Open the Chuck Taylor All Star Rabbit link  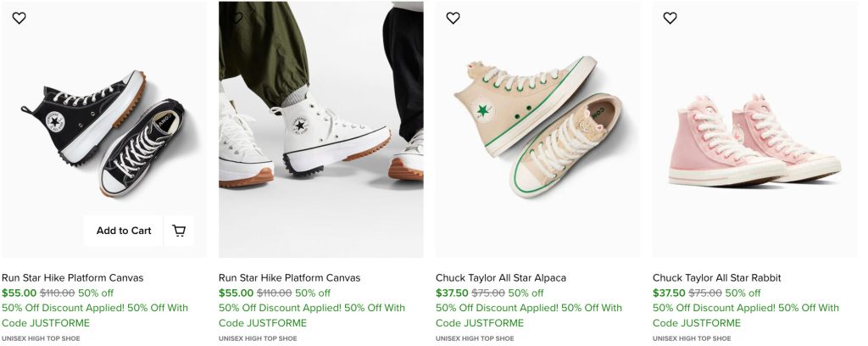point(717,277)
